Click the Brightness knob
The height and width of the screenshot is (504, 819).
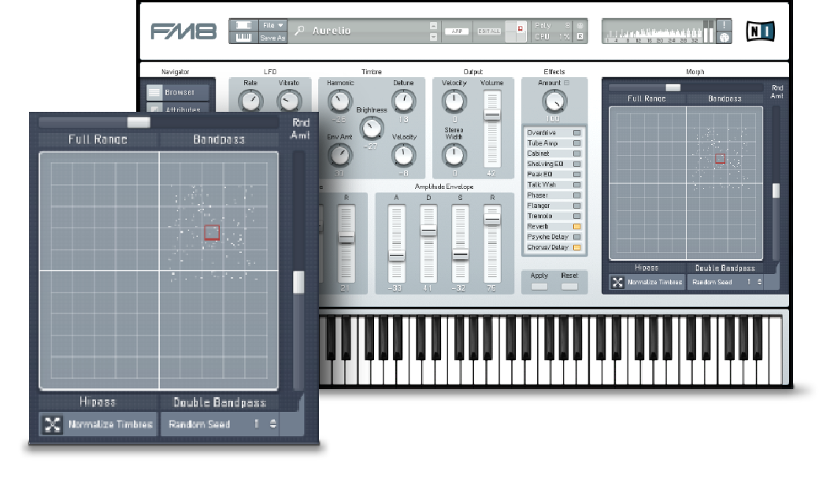pos(372,128)
